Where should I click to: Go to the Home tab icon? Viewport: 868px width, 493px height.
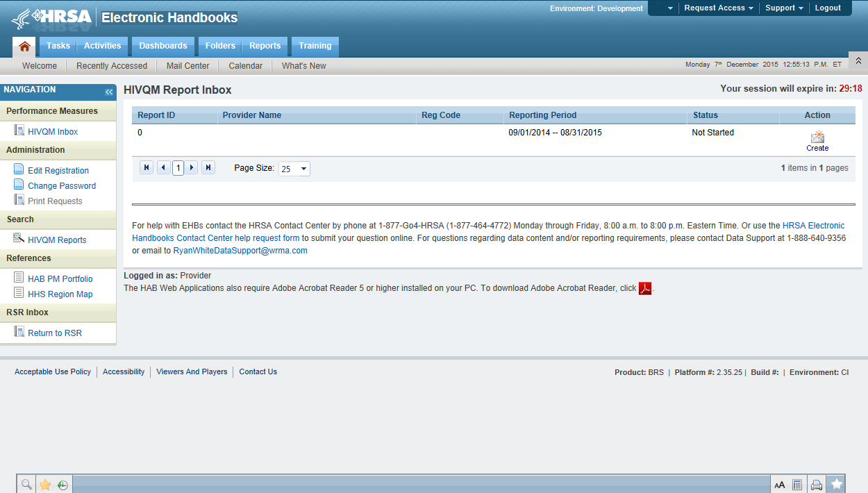[x=24, y=47]
